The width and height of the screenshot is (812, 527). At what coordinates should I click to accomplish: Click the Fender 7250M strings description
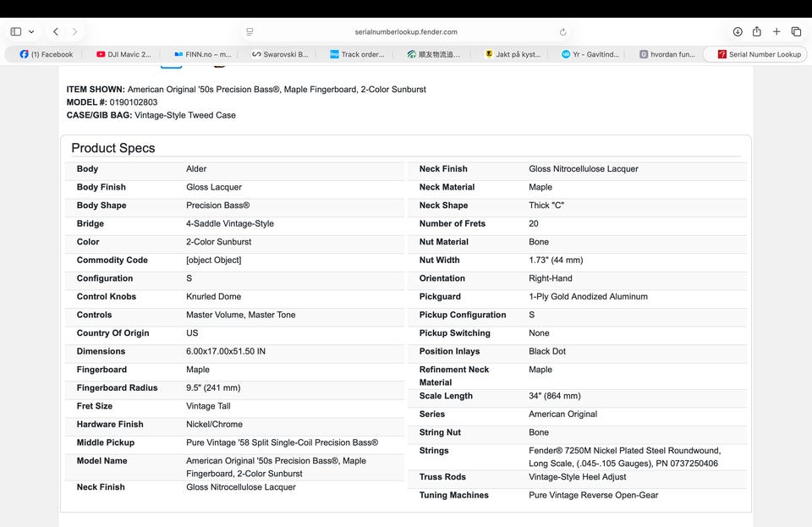[x=624, y=457]
